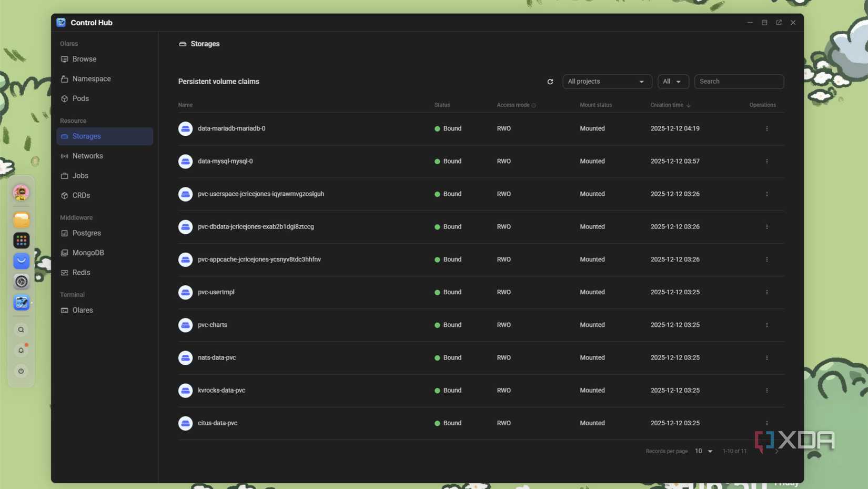Open operations menu for data-mariadb-mariadb-0

(x=766, y=128)
